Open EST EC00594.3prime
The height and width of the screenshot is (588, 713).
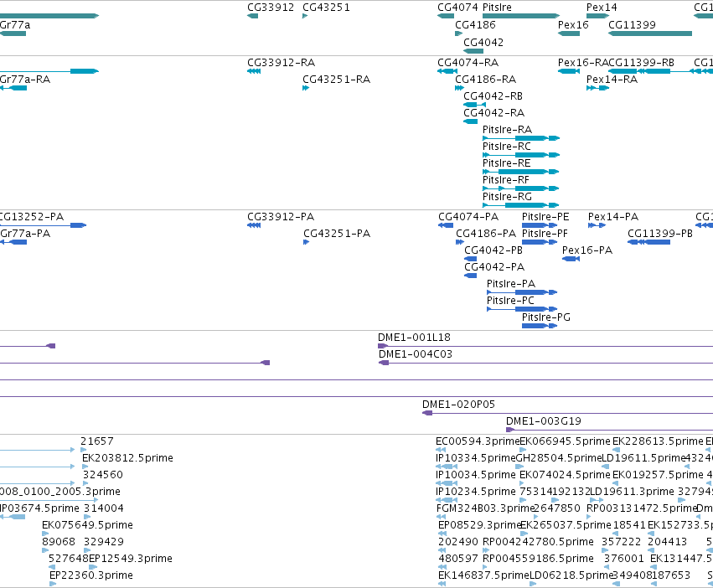pos(477,441)
